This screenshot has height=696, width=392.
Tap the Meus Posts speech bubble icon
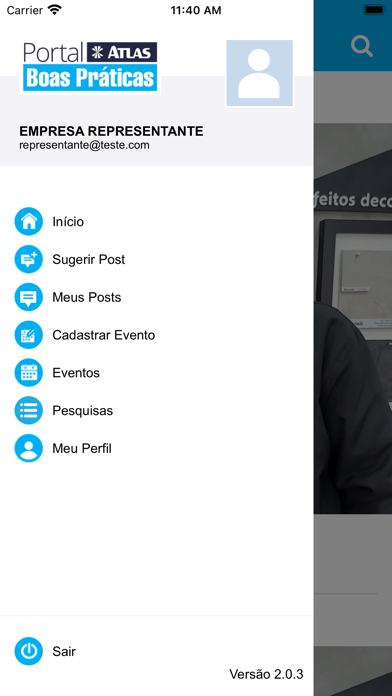pos(29,297)
